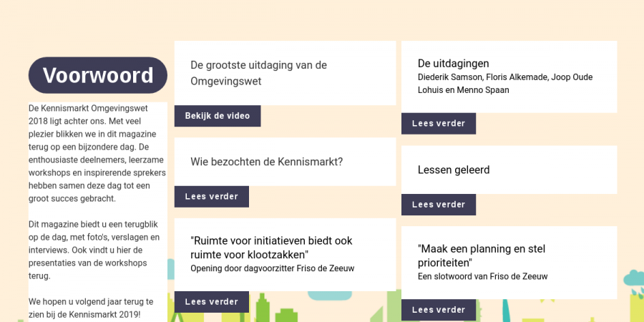This screenshot has height=322, width=644.
Task: Click 'Lees verder' under the slotwoord card
Action: tap(439, 310)
